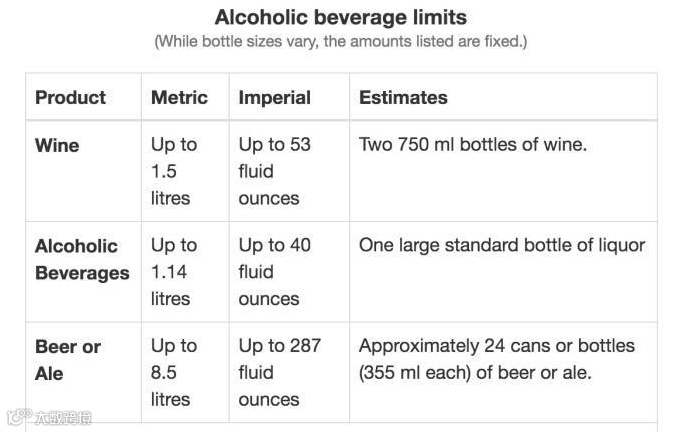This screenshot has height=432, width=696.
Task: Click 'Two 750 ml bottles of wine' text
Action: [x=473, y=144]
